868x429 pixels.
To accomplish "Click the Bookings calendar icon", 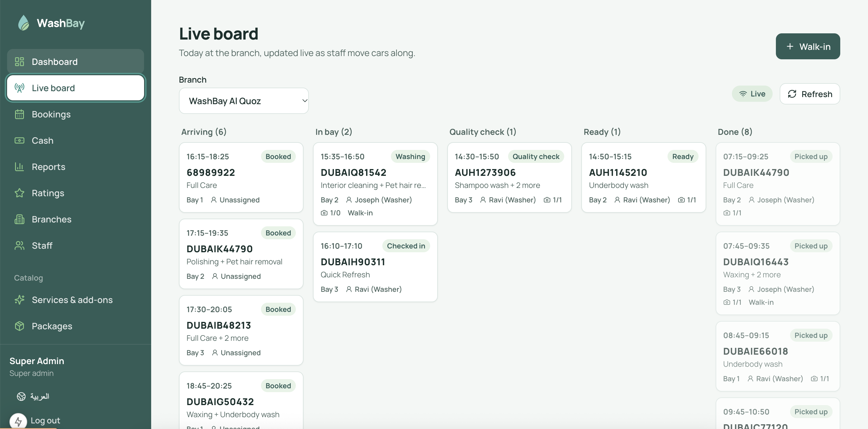I will coord(19,114).
